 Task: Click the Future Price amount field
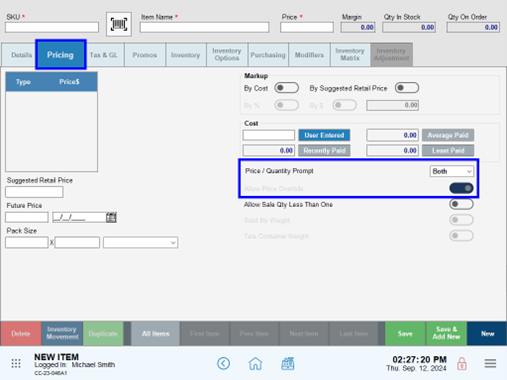point(27,217)
